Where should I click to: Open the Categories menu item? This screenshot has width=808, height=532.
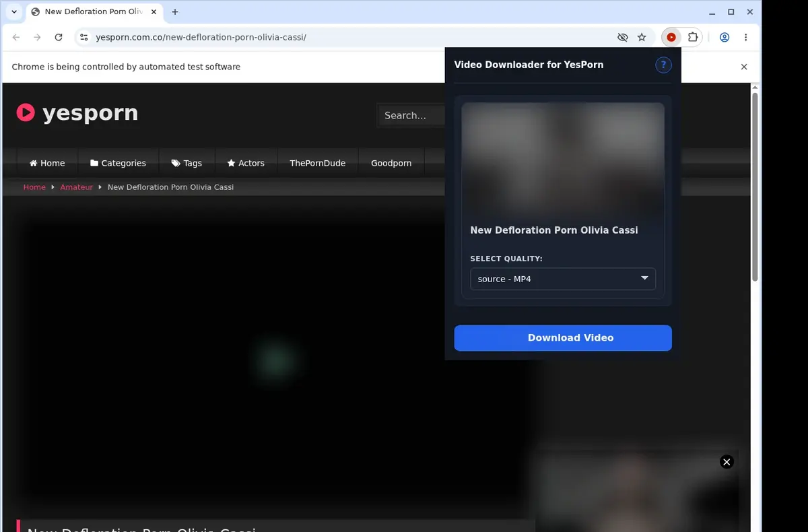coord(118,163)
